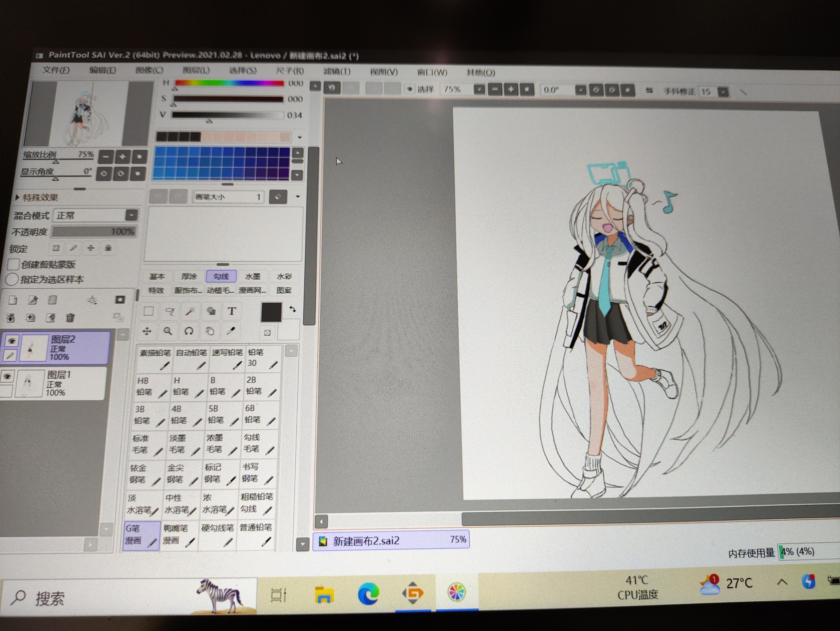Open the 混合模式 blend mode dropdown
This screenshot has width=840, height=631.
coord(131,215)
